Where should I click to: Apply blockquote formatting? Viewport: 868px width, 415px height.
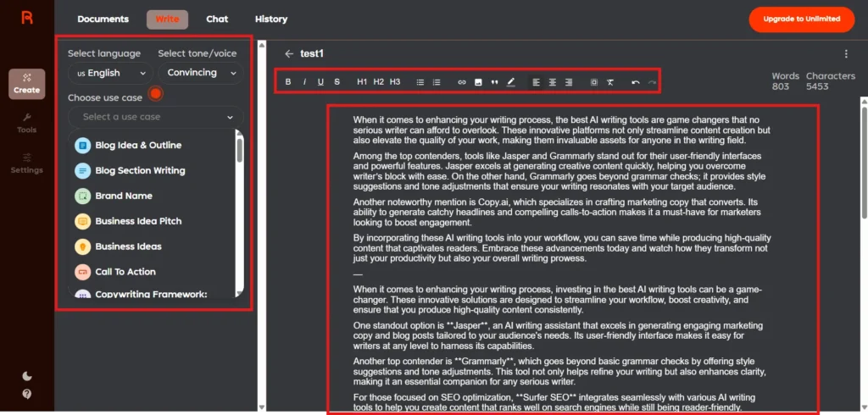point(494,82)
